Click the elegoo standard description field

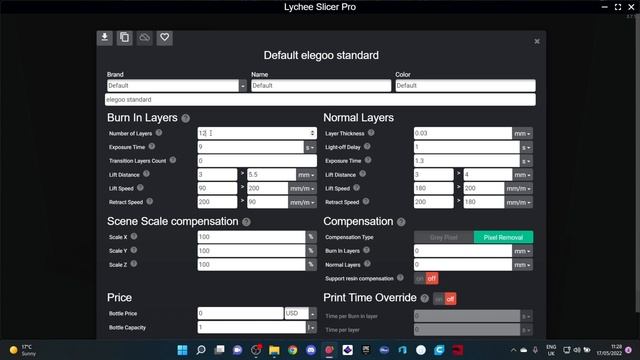(x=320, y=100)
